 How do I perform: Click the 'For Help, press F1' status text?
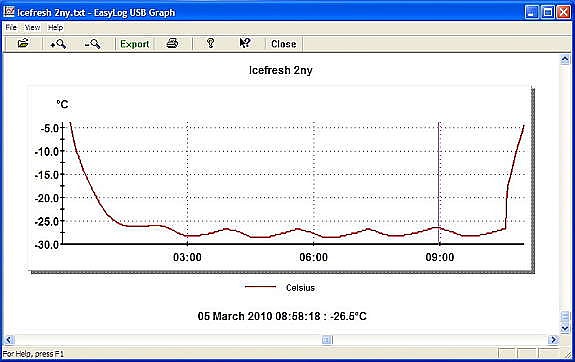pos(33,354)
